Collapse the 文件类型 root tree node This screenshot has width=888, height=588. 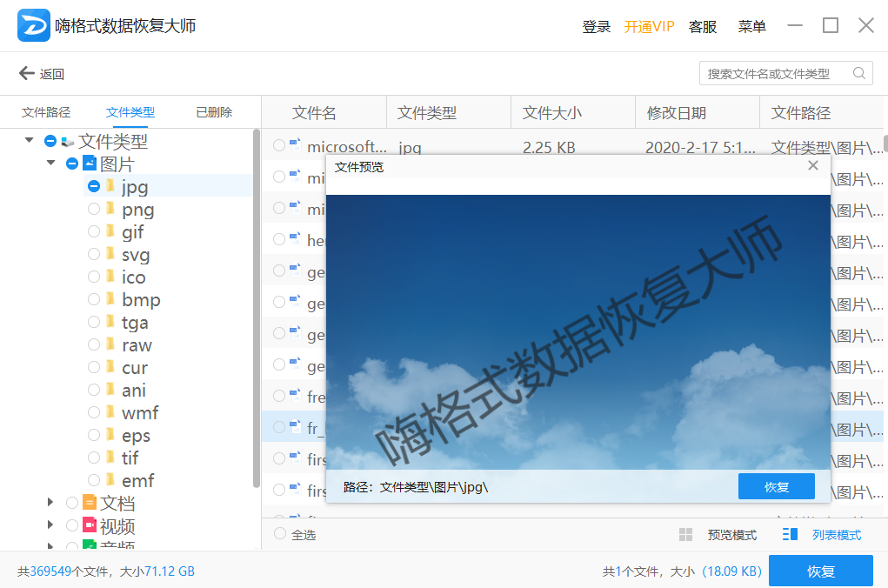pyautogui.click(x=29, y=140)
